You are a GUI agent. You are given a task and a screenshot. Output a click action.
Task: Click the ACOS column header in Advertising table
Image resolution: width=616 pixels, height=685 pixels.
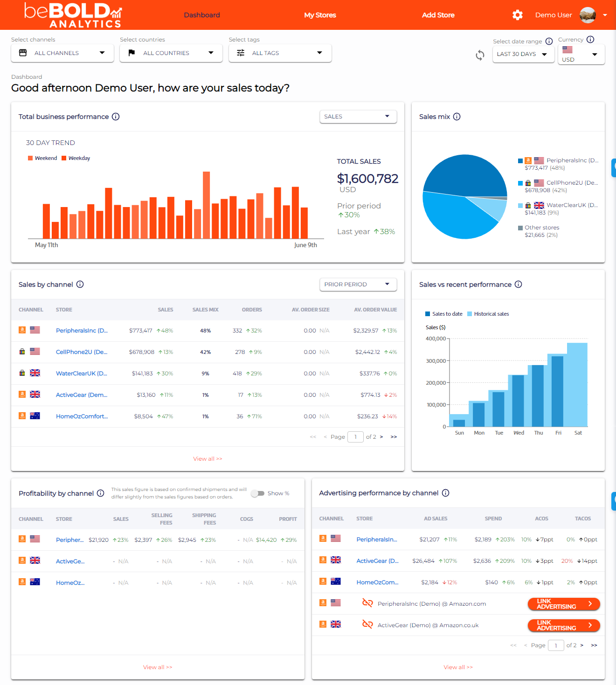point(541,519)
